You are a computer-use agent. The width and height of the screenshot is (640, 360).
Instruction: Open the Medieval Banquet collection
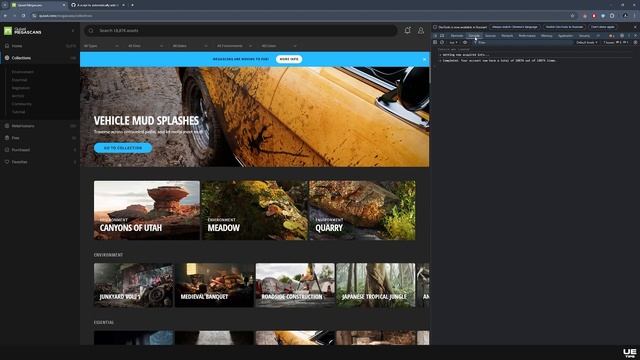pos(214,285)
